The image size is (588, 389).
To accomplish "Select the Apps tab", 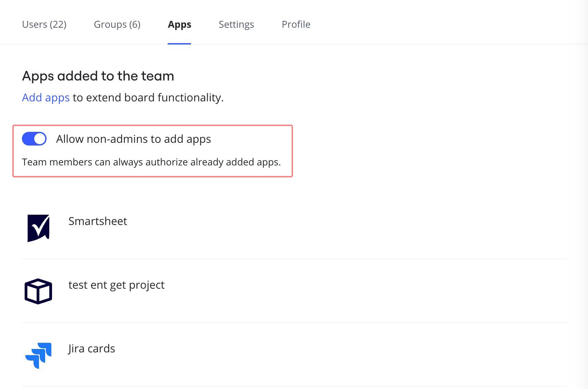I will pos(179,25).
